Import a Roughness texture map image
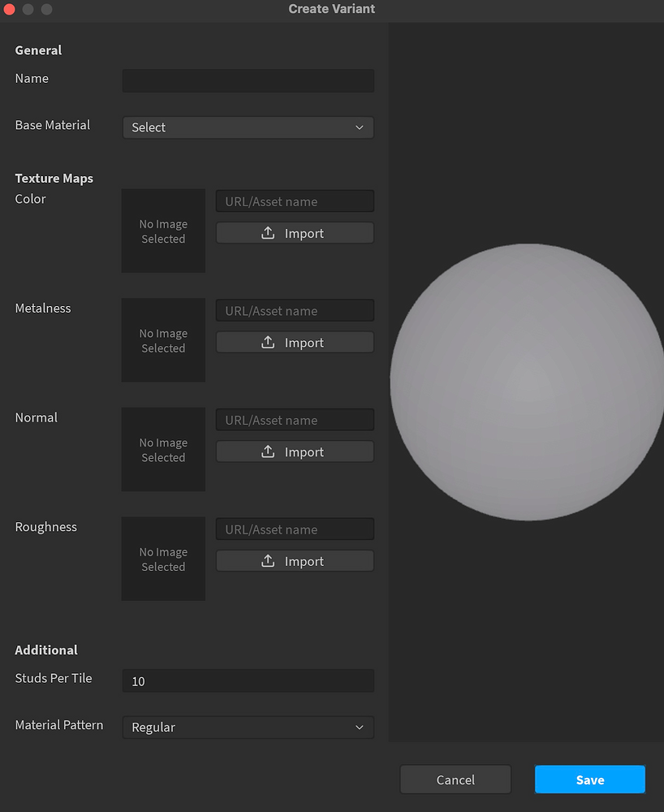The height and width of the screenshot is (812, 664). [294, 560]
